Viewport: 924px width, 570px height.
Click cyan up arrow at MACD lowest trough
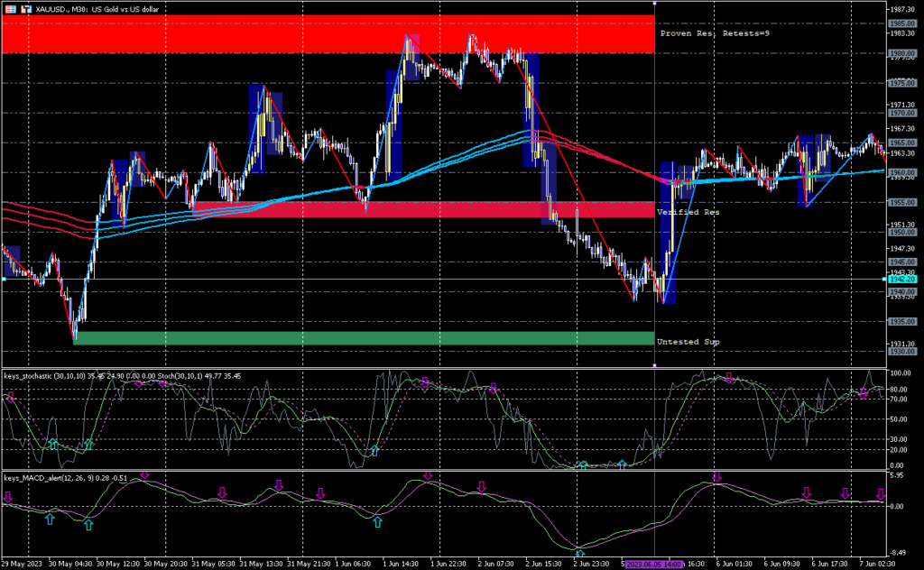[579, 554]
